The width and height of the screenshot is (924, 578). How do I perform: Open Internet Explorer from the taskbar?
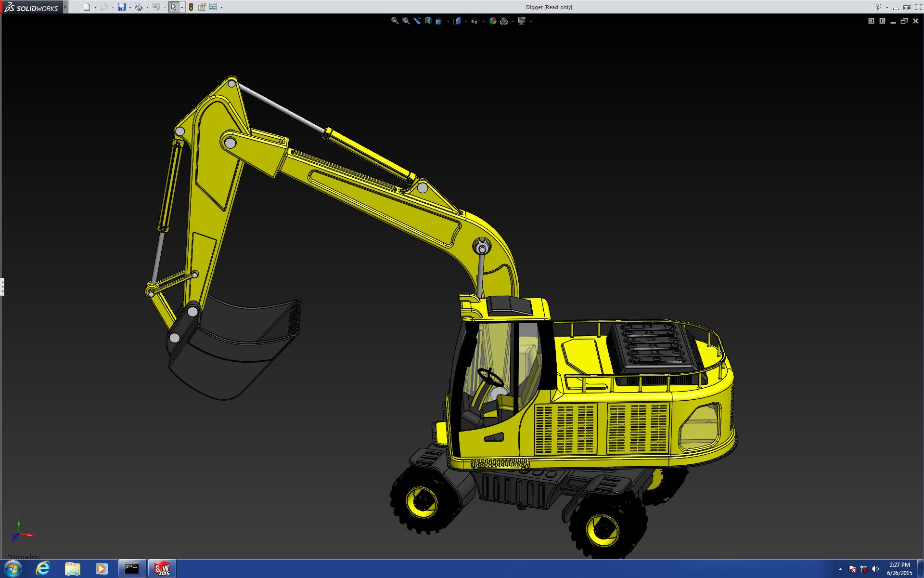pyautogui.click(x=42, y=568)
